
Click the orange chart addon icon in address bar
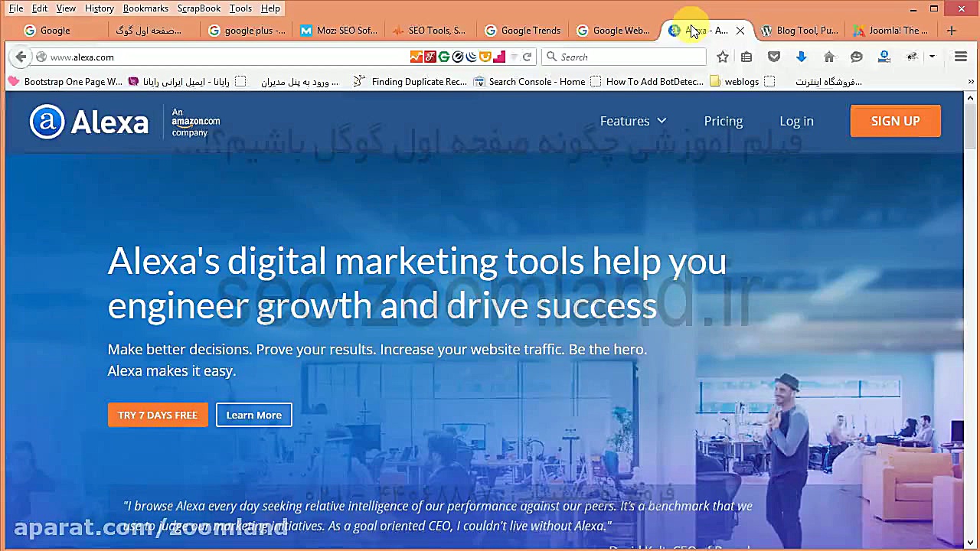click(x=416, y=57)
